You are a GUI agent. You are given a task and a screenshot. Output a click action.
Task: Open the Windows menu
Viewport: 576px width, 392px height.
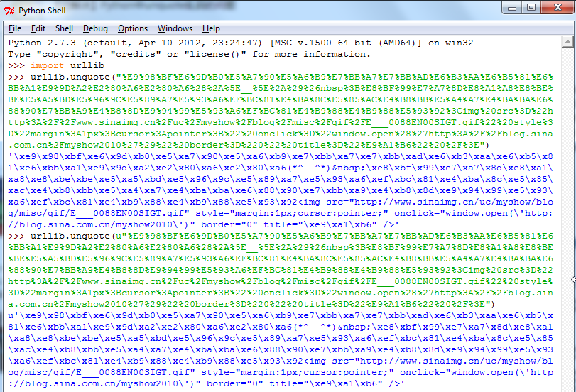click(x=175, y=28)
